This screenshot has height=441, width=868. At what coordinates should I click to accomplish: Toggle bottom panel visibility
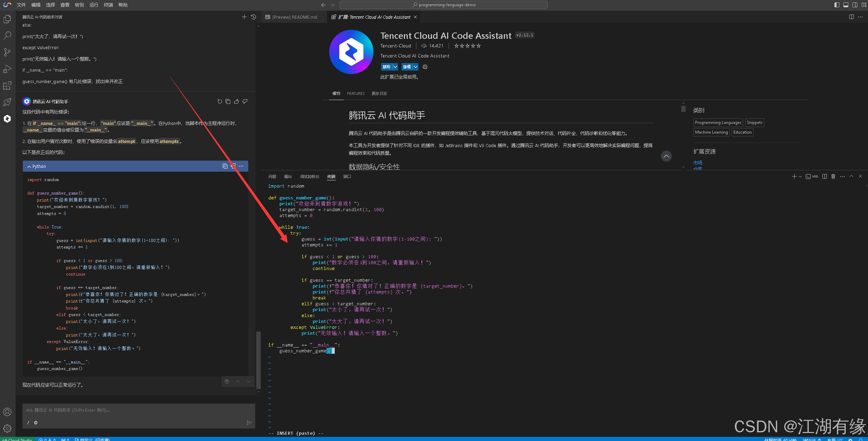point(846,5)
